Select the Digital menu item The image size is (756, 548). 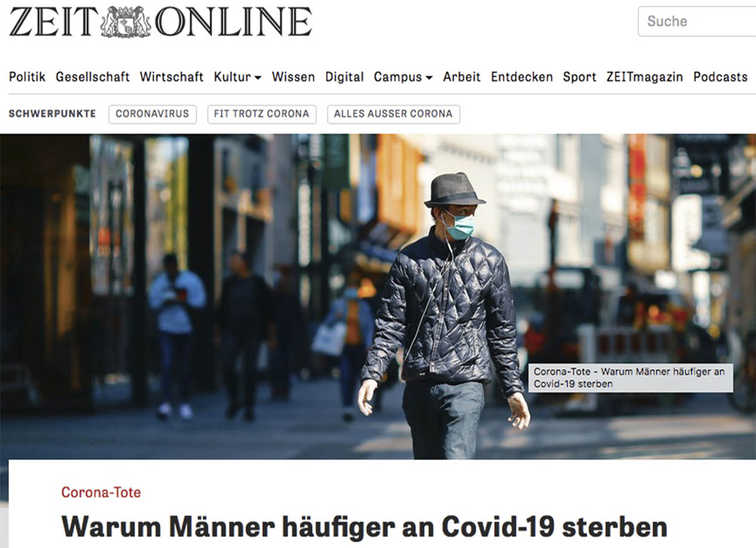pos(345,77)
